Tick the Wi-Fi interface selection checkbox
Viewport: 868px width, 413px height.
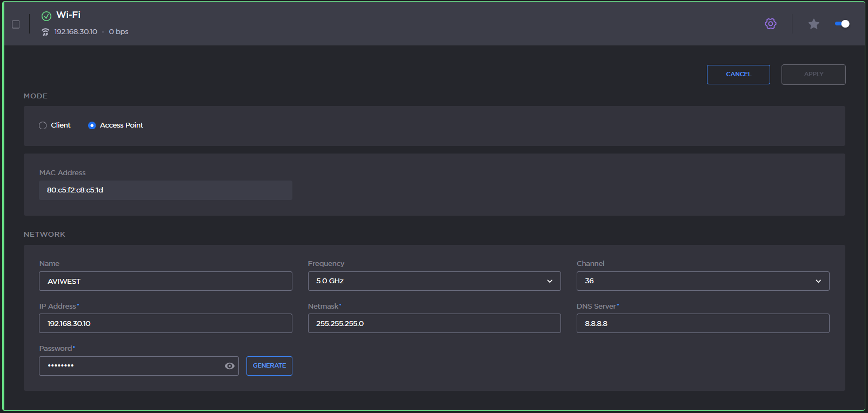click(x=16, y=24)
